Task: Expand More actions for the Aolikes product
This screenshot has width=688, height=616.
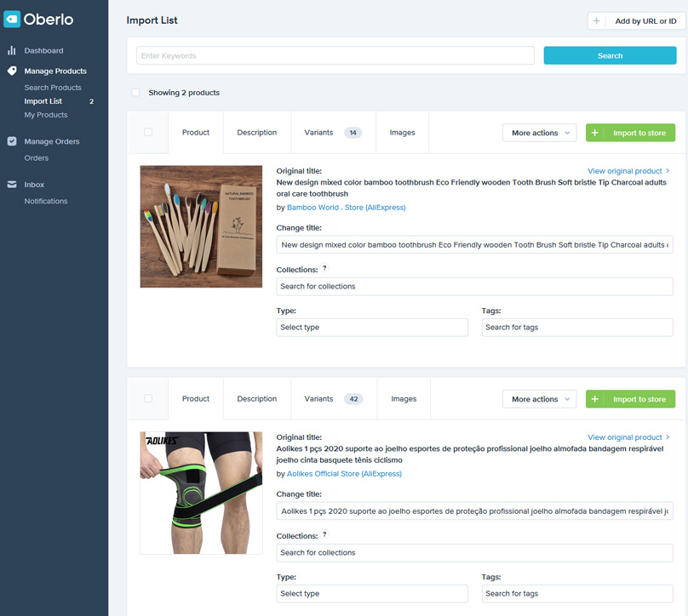Action: click(540, 399)
